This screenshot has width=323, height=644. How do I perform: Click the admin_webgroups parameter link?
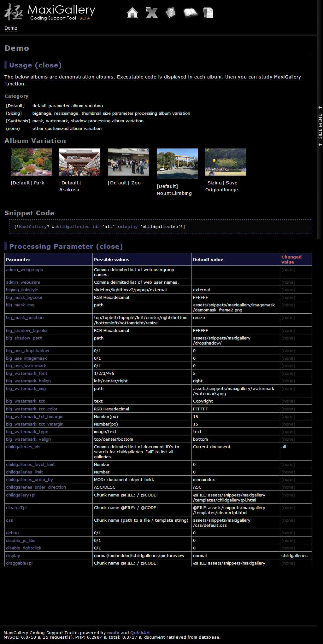(24, 270)
